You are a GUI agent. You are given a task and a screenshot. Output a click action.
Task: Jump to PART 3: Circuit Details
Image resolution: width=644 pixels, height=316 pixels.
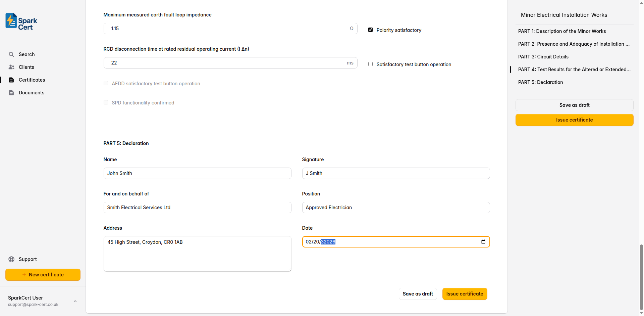[x=543, y=57]
